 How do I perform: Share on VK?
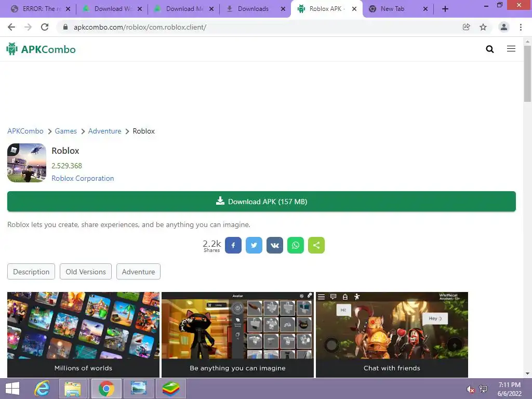(275, 245)
